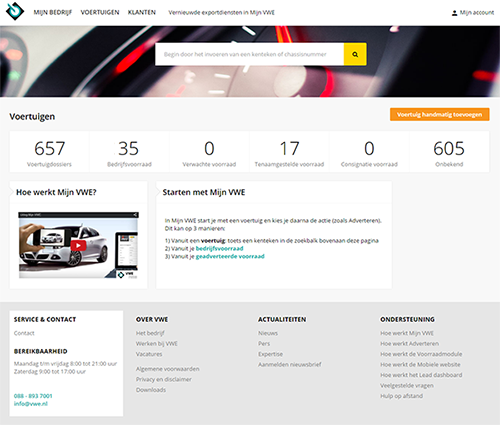Viewport: 500px width, 425px height.
Task: Open the 0 Consignatie voorraad tile
Action: (x=369, y=152)
